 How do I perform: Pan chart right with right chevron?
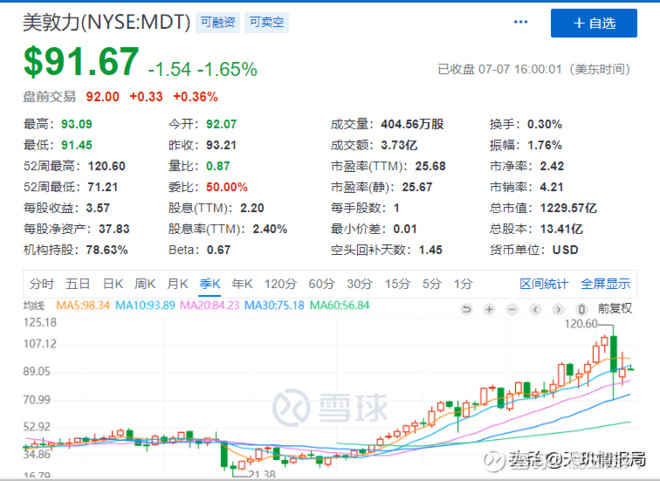coord(558,310)
